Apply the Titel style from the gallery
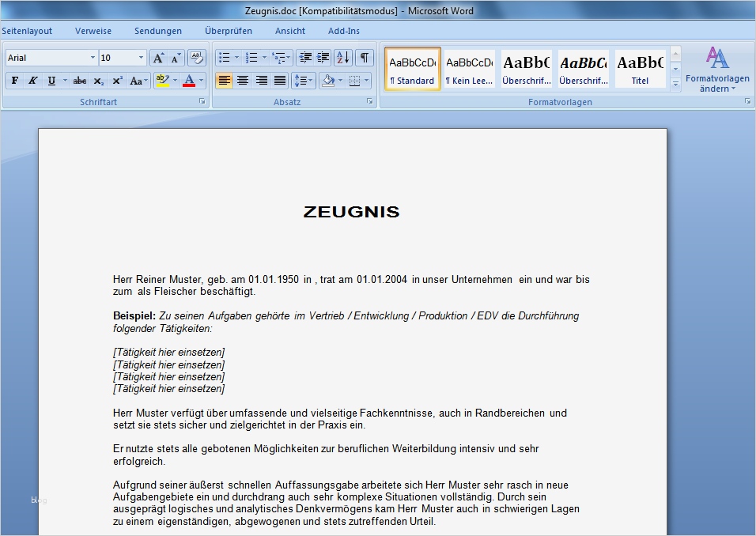 (640, 67)
